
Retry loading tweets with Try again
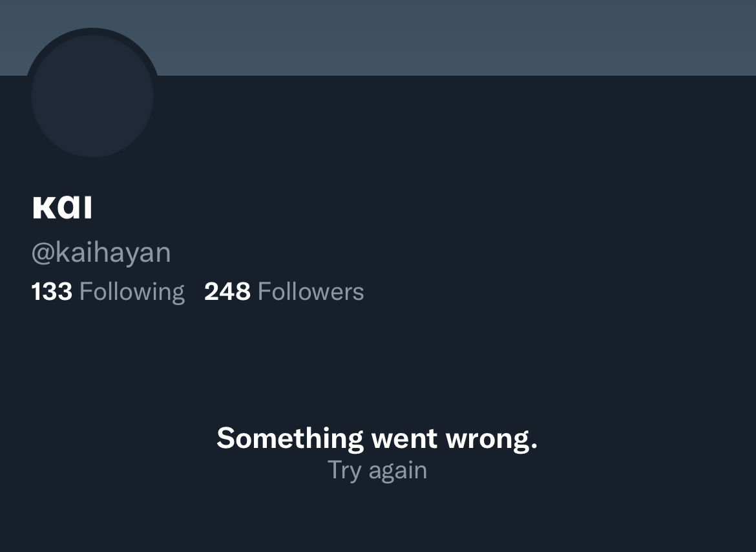point(377,470)
